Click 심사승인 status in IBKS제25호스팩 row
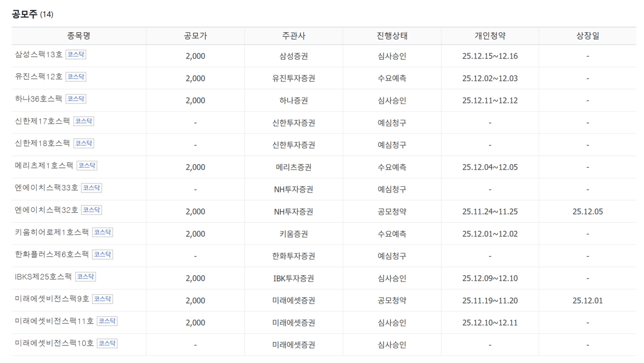This screenshot has height=363, width=644. pos(392,278)
